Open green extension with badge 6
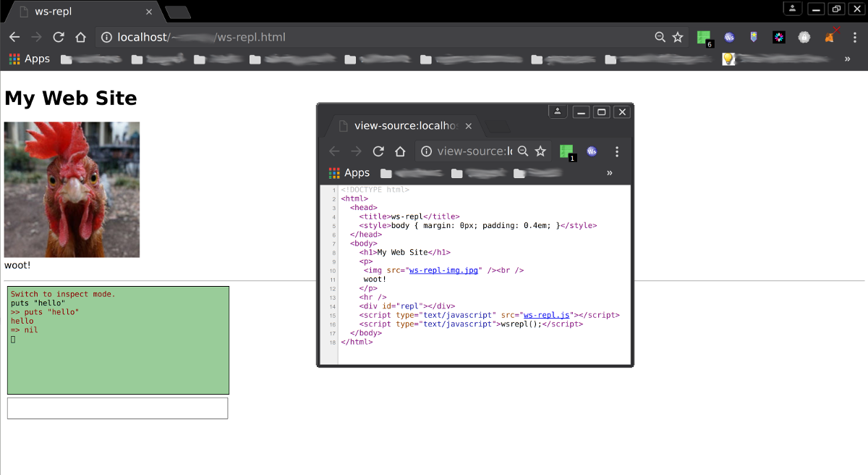 [705, 38]
